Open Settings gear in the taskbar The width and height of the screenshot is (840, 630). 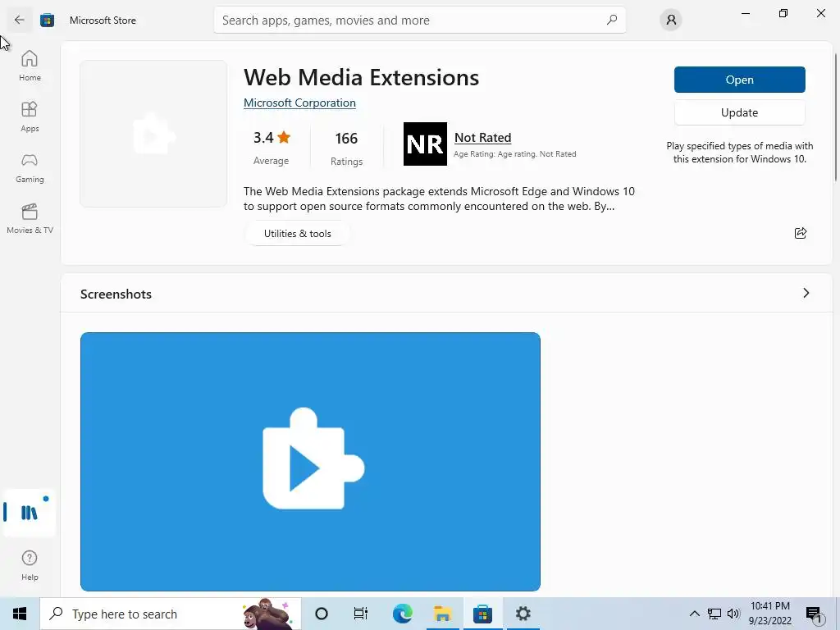click(x=523, y=614)
